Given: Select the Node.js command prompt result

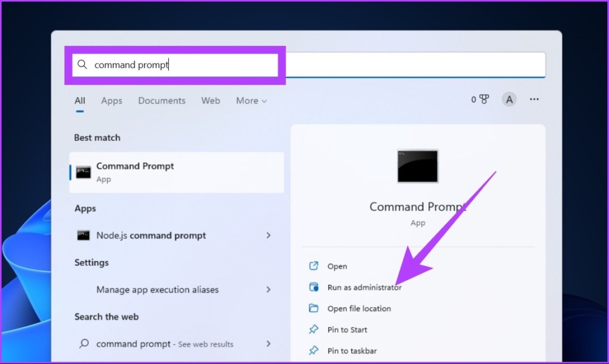Looking at the screenshot, I should [x=177, y=235].
